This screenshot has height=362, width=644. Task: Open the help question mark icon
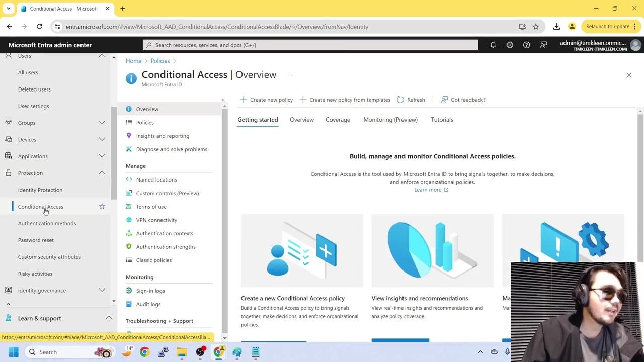pos(526,45)
